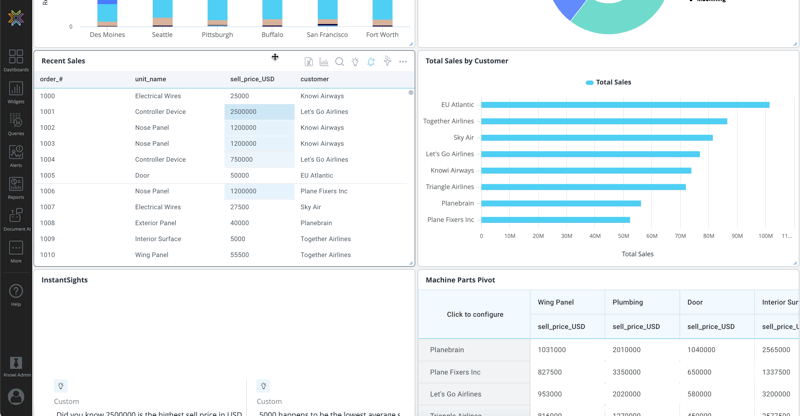The height and width of the screenshot is (416, 800).
Task: Click the lightbulb insights icon in Recent Sales
Action: coord(355,62)
